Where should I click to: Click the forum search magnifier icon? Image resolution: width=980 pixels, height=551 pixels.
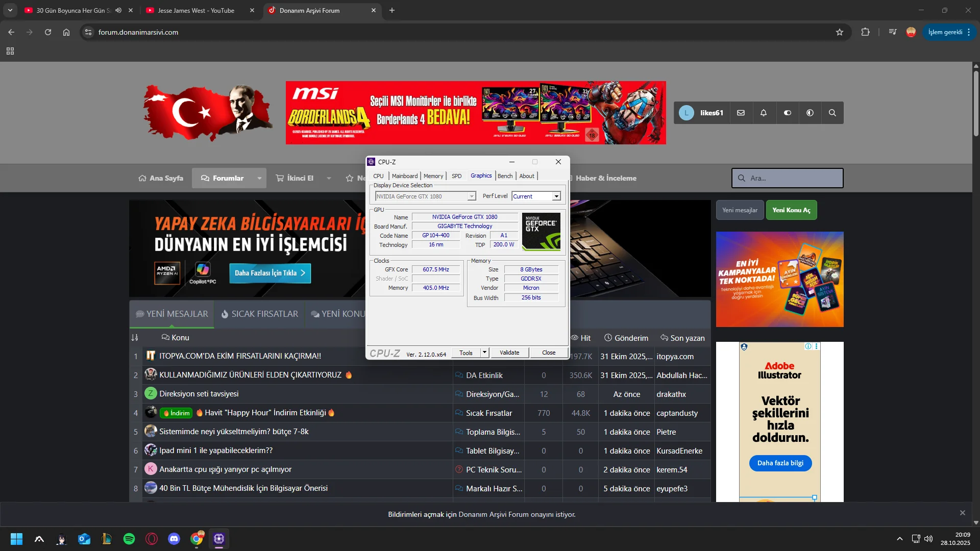[x=832, y=113]
